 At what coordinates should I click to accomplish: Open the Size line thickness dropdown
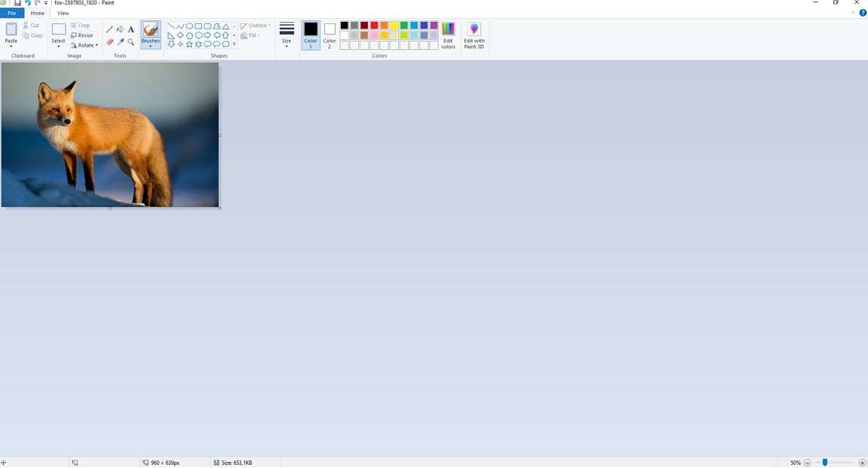point(287,35)
